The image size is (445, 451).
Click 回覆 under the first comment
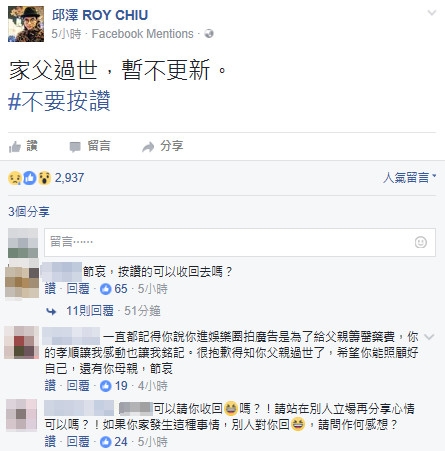coord(78,289)
